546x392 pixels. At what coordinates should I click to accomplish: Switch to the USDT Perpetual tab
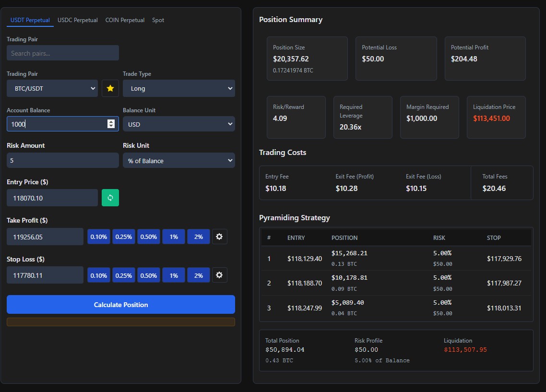click(30, 20)
